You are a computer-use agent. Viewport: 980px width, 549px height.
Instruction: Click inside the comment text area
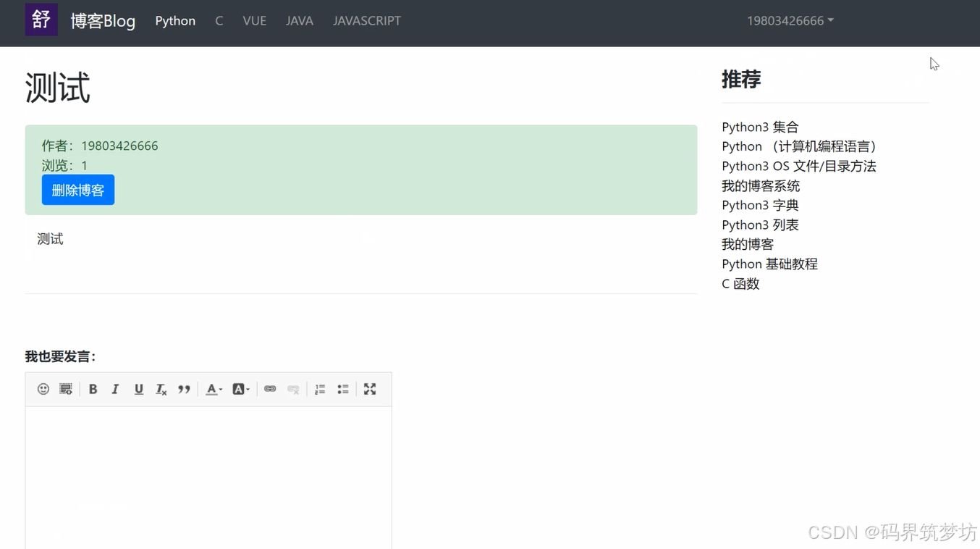coord(208,477)
